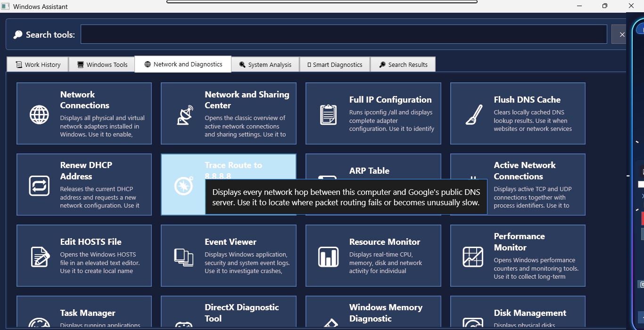Launch the Event Viewer tile title
This screenshot has width=644, height=330.
click(231, 242)
